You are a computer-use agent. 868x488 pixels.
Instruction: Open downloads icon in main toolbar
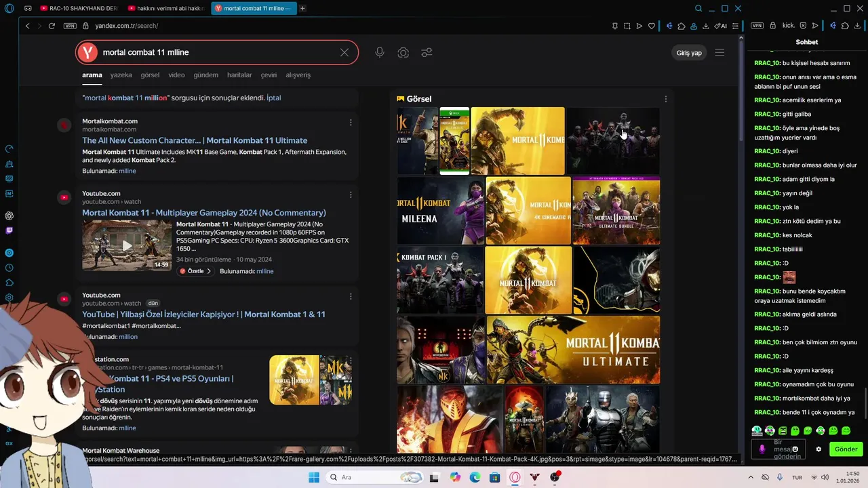(x=705, y=26)
